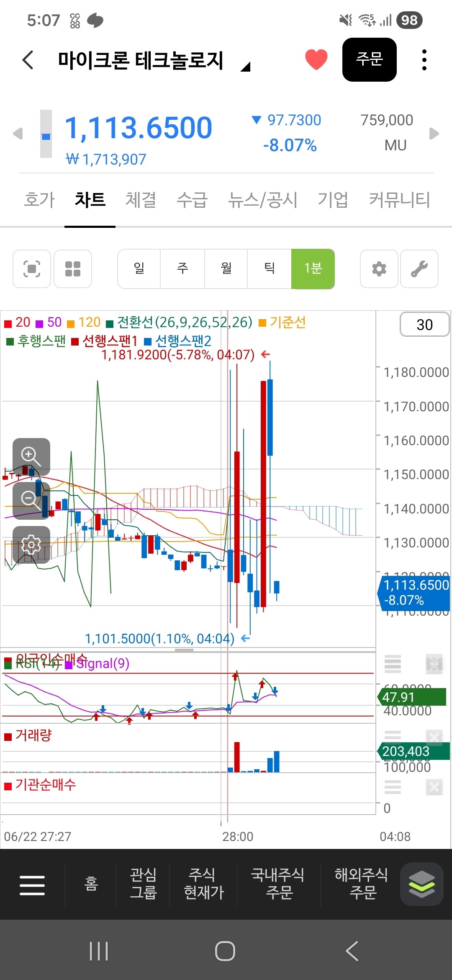The image size is (452, 980).
Task: Click the panel resize handle below chart
Action: 184,650
